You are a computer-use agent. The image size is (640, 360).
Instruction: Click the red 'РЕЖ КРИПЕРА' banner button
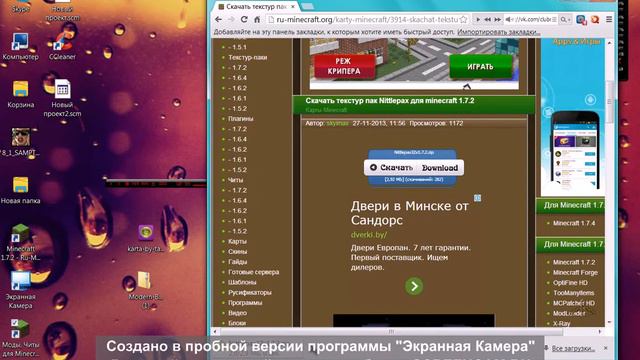click(x=344, y=66)
